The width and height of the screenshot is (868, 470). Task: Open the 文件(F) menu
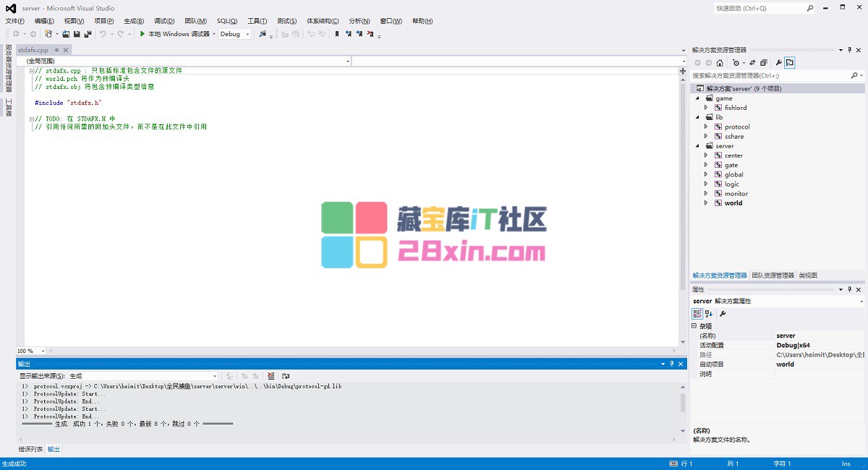coord(15,21)
